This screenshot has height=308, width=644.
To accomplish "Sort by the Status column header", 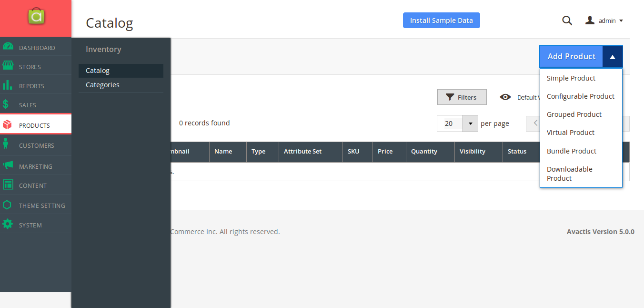I will tap(521, 152).
